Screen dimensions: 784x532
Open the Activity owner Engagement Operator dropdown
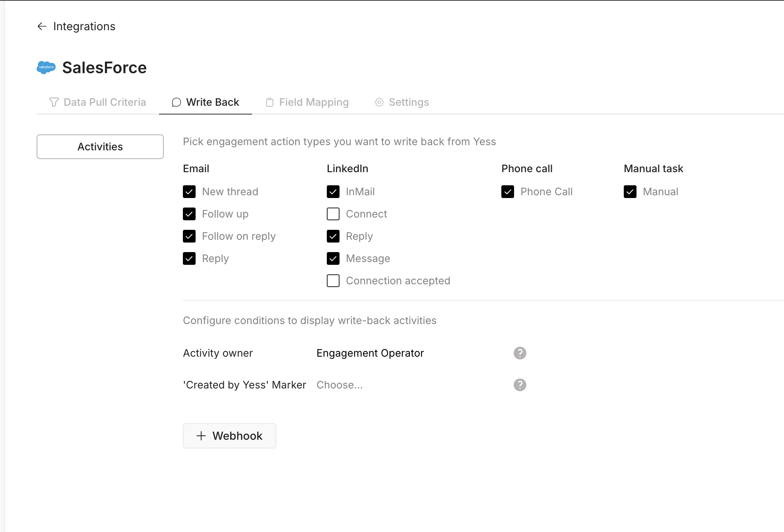(370, 353)
